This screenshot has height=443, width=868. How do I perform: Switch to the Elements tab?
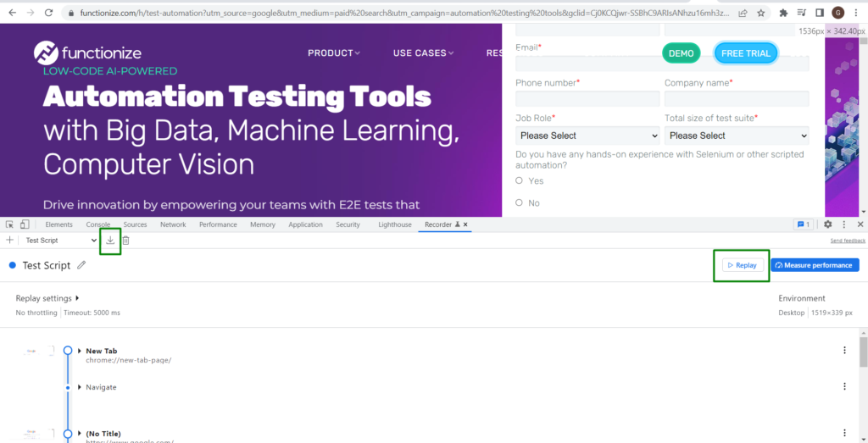click(x=58, y=224)
